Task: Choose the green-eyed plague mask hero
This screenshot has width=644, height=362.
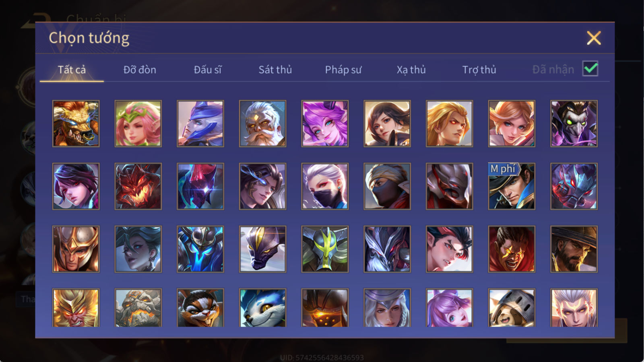Action: (x=574, y=123)
